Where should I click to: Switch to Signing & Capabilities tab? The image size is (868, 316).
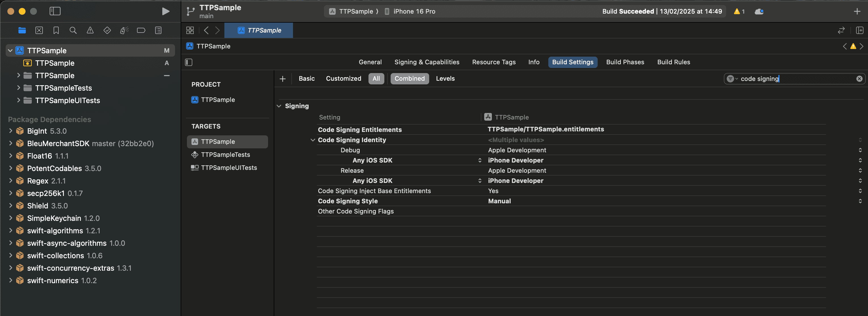click(427, 62)
